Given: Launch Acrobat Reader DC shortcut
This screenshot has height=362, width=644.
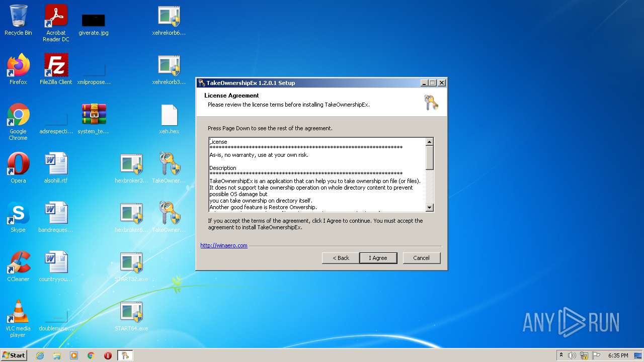Looking at the screenshot, I should pyautogui.click(x=56, y=23).
